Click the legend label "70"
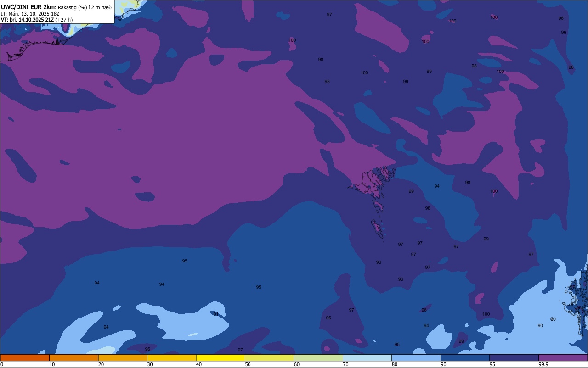 click(345, 364)
